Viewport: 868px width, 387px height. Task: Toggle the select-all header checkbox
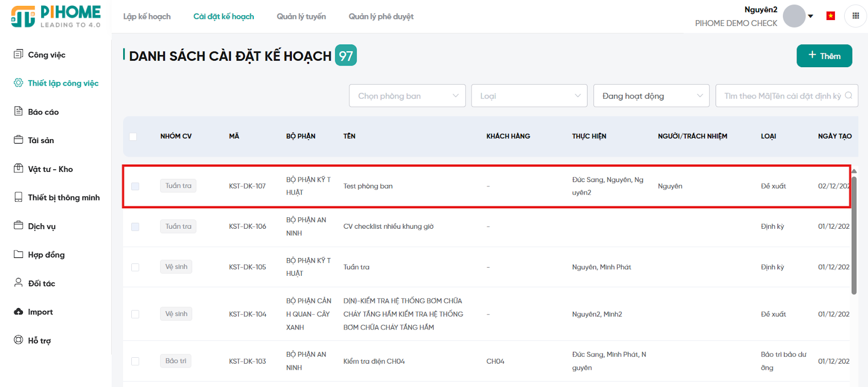click(133, 137)
